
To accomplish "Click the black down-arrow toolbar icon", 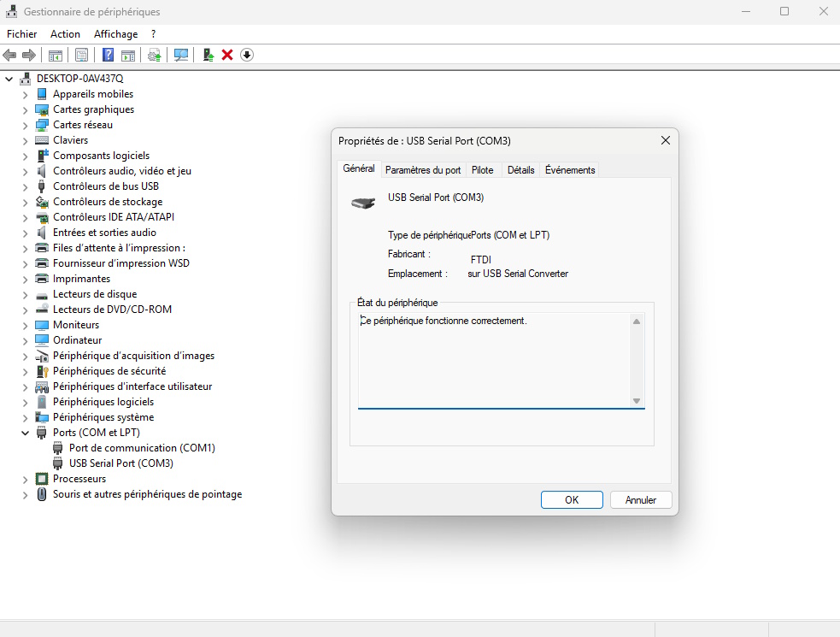I will click(247, 55).
